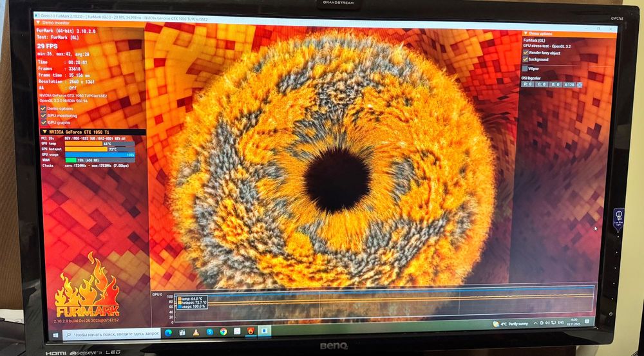
Task: Click the FurMark flame logo
Action: point(87,285)
